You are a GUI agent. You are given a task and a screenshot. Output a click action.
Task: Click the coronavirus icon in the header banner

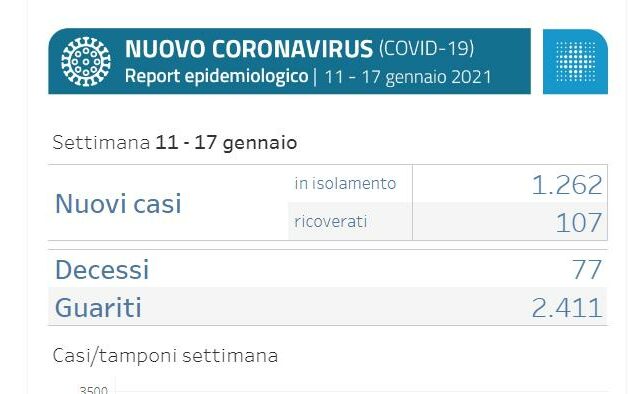86,62
